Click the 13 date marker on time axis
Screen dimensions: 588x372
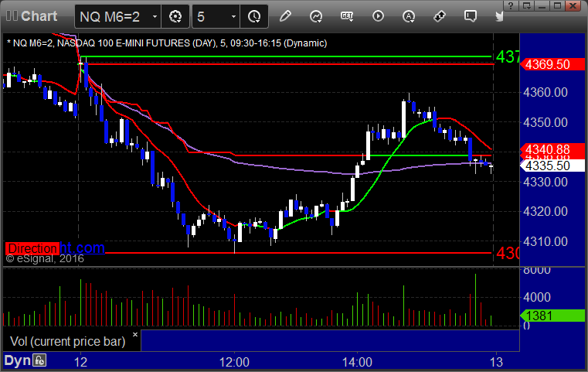click(x=496, y=362)
